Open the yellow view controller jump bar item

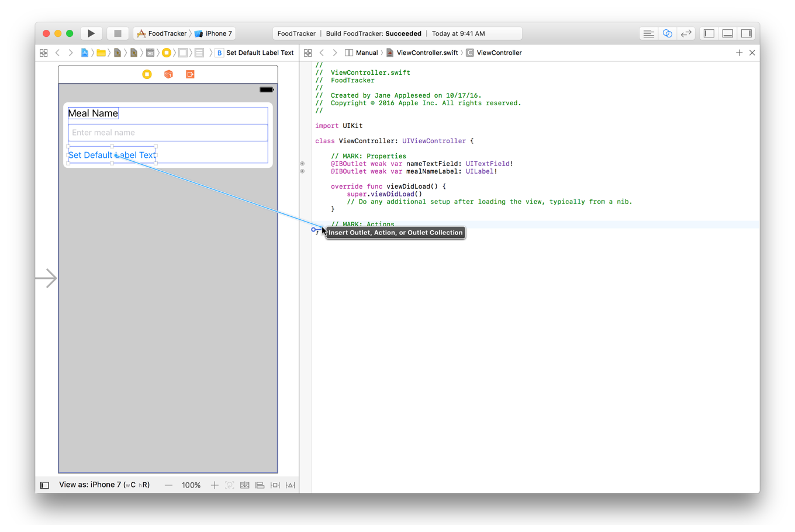pyautogui.click(x=167, y=53)
